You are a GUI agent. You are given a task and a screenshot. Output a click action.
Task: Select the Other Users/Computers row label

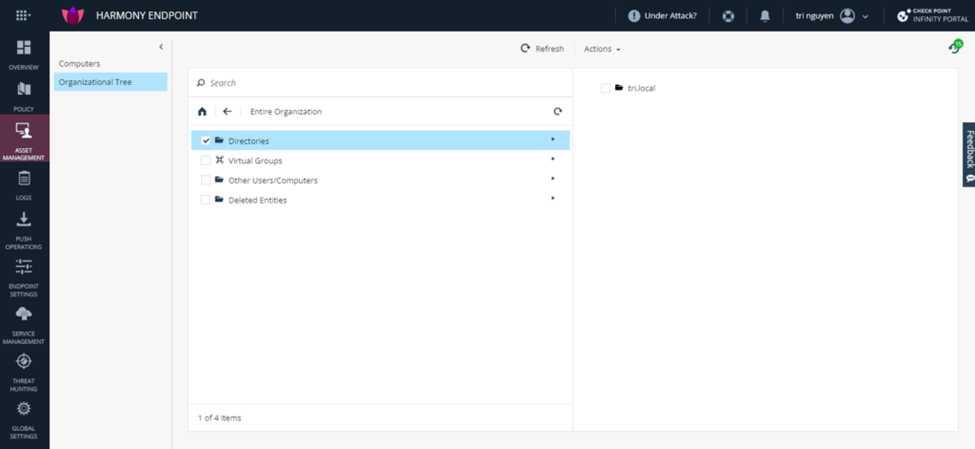click(273, 181)
